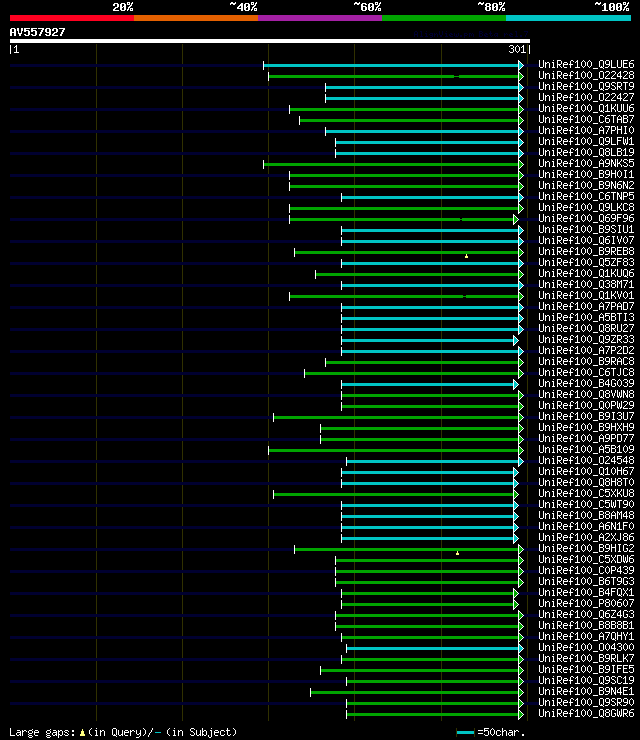Click the cyan ~100% identity color segment

click(568, 18)
